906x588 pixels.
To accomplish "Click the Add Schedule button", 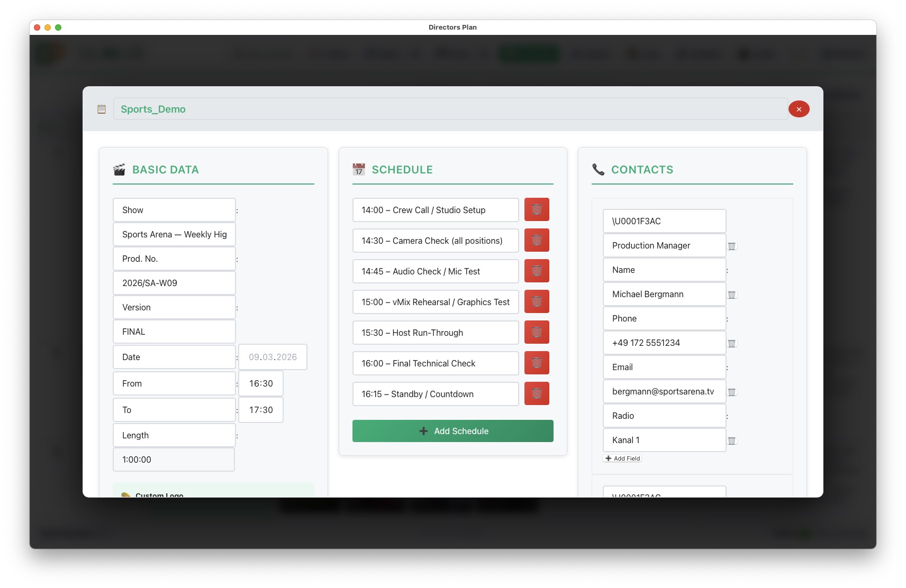I will click(452, 431).
